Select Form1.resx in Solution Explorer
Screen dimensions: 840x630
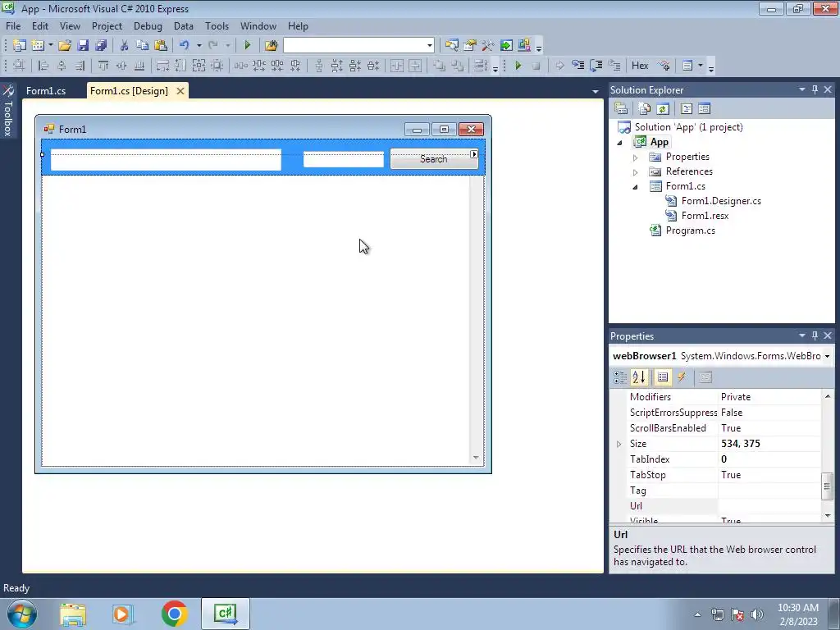pos(705,216)
